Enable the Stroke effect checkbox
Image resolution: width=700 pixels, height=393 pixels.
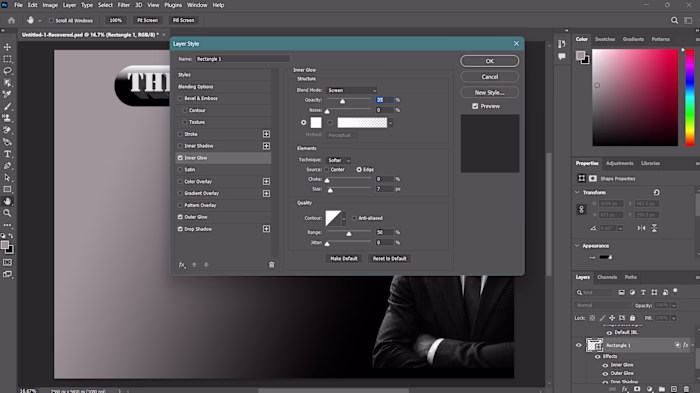coord(180,134)
